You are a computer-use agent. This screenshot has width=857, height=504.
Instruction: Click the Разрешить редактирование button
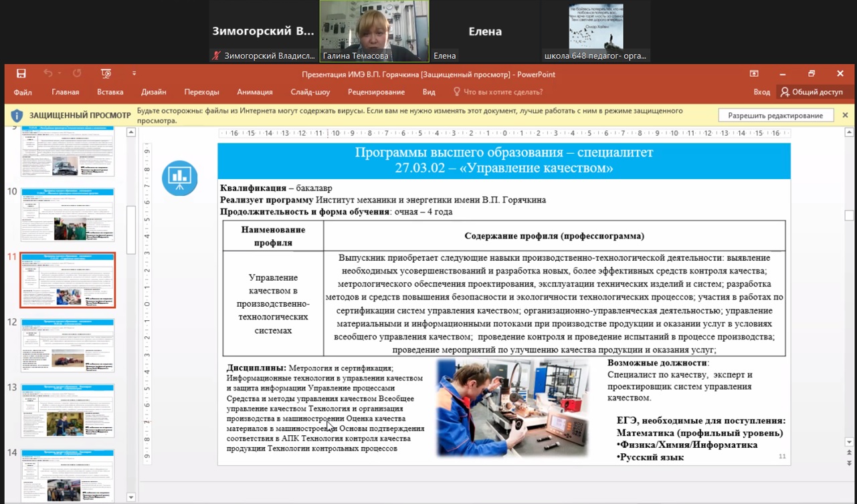coord(775,116)
